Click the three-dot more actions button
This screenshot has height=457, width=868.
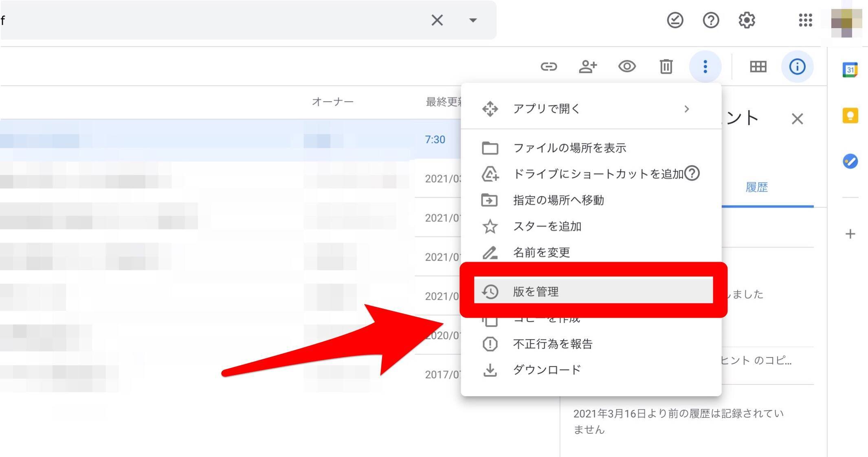(705, 66)
